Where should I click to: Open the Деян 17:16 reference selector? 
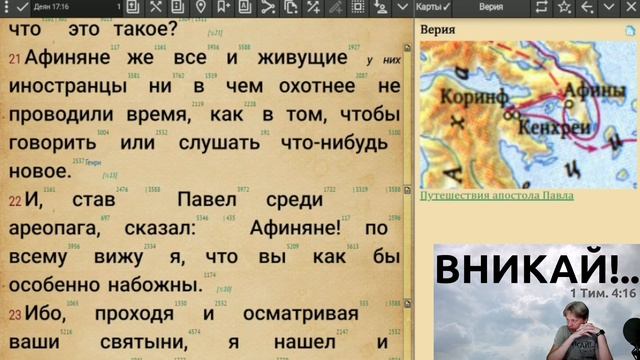tap(76, 7)
